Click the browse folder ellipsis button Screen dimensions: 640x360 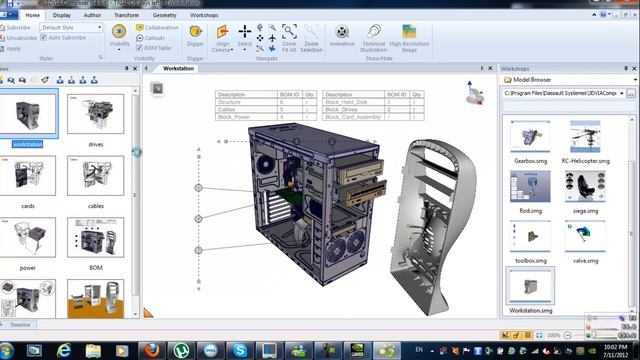(631, 93)
